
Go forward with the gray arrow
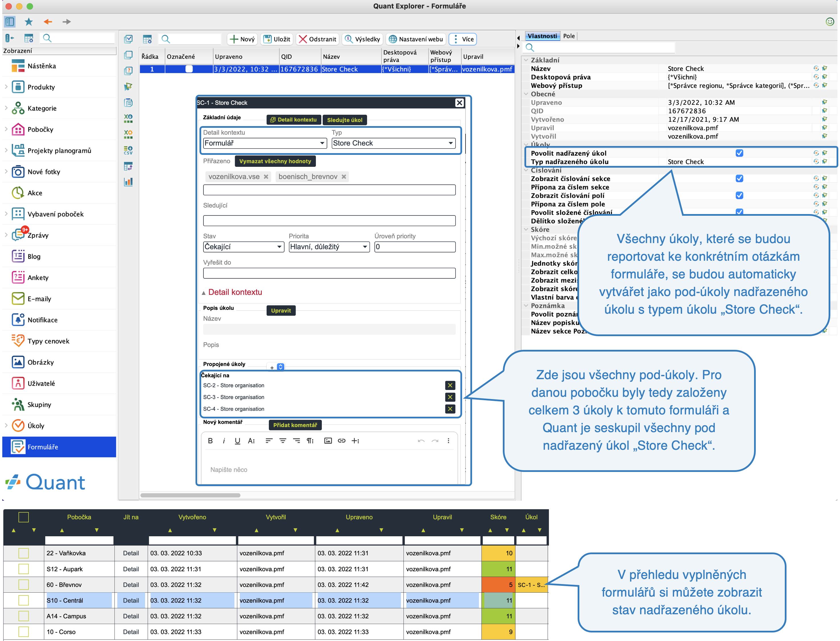pos(67,22)
